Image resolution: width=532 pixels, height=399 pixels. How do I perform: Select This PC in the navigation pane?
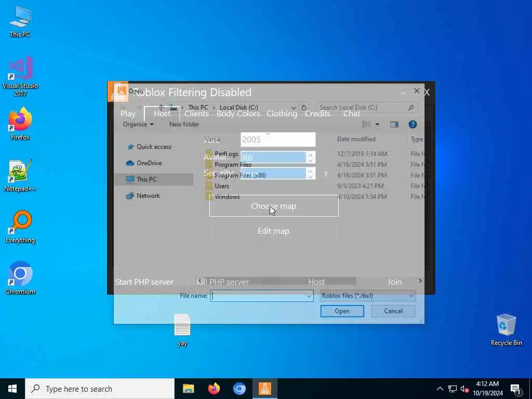pos(154,179)
